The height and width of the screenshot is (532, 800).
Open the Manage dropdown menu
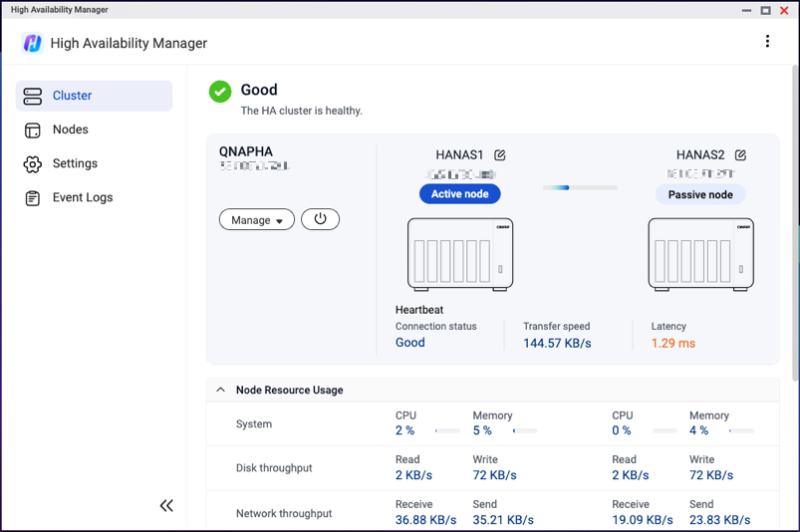coord(256,220)
